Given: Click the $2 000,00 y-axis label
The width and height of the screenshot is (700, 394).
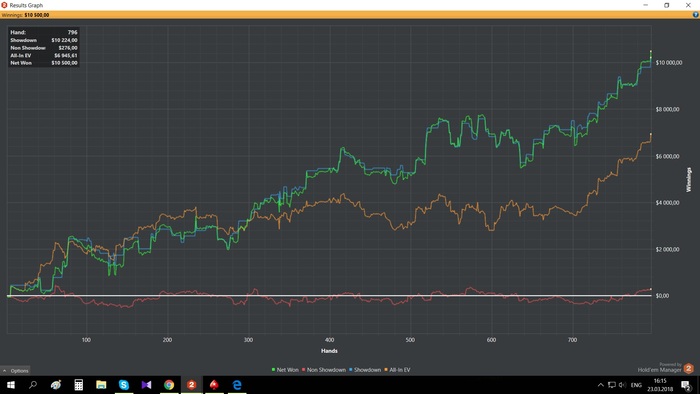Looking at the screenshot, I should click(x=667, y=249).
